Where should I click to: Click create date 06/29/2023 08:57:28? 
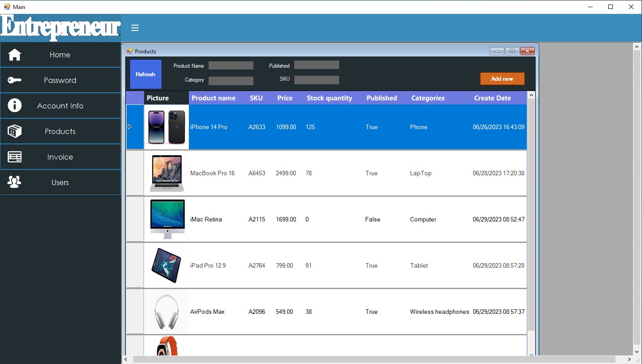click(x=499, y=265)
